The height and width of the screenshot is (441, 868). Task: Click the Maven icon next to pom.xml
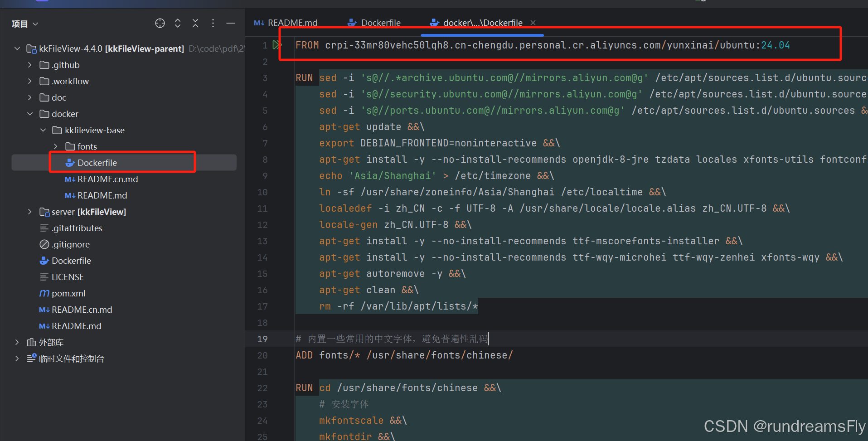pyautogui.click(x=44, y=293)
